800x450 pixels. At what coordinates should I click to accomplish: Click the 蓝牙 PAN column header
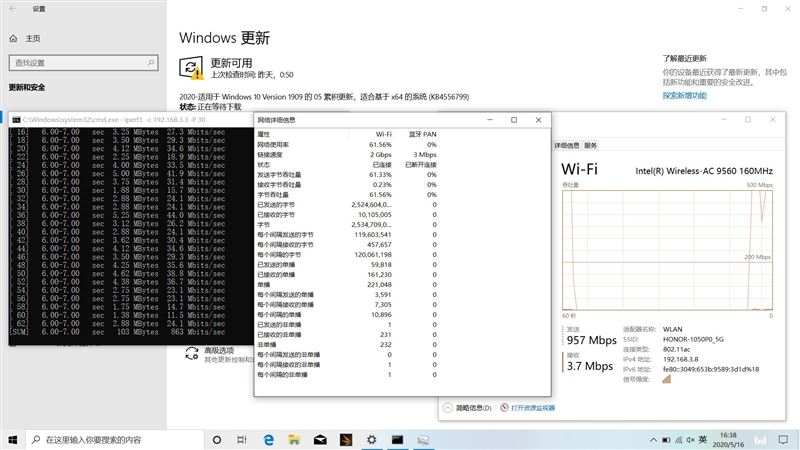click(422, 134)
